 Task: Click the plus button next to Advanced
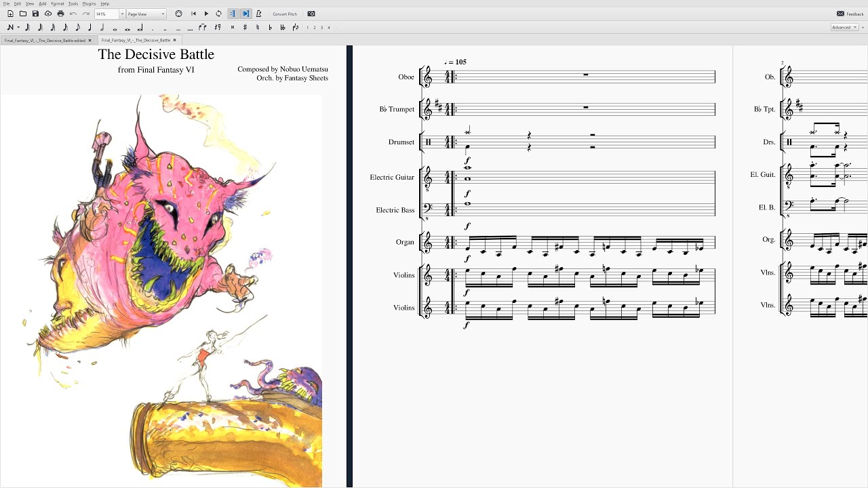coord(863,27)
